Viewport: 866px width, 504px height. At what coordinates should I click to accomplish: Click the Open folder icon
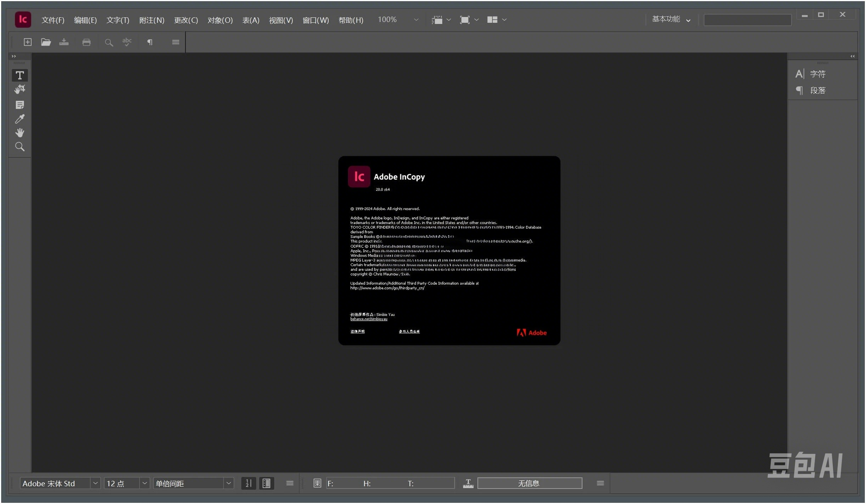[x=46, y=42]
